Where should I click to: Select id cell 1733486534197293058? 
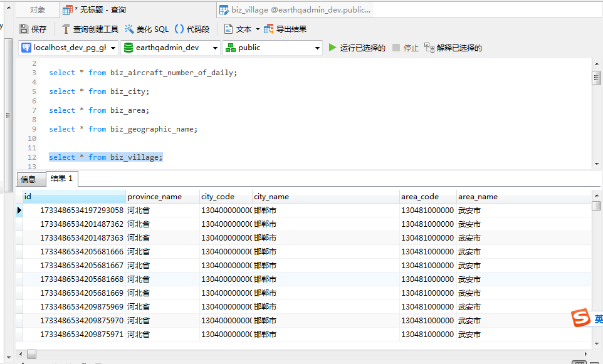pos(74,211)
